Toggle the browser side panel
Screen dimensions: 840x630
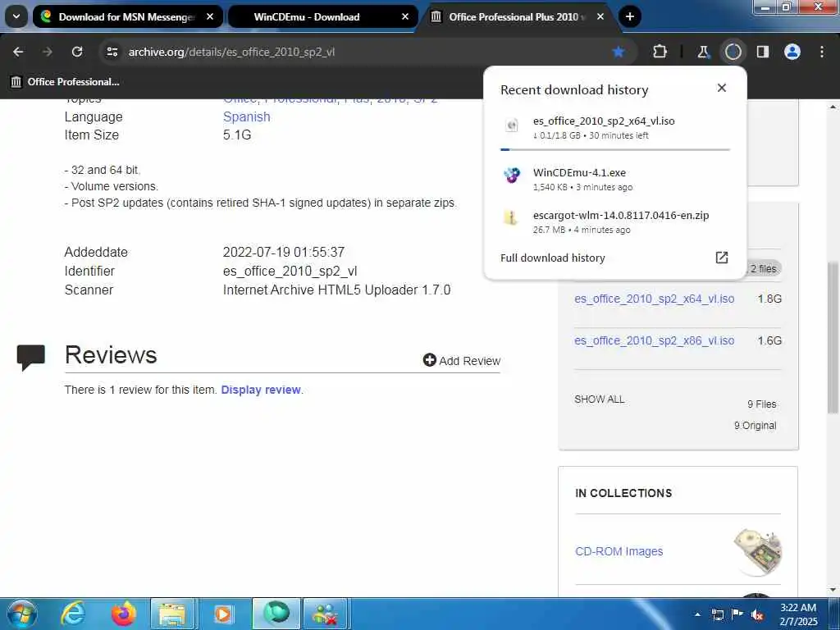pyautogui.click(x=763, y=52)
